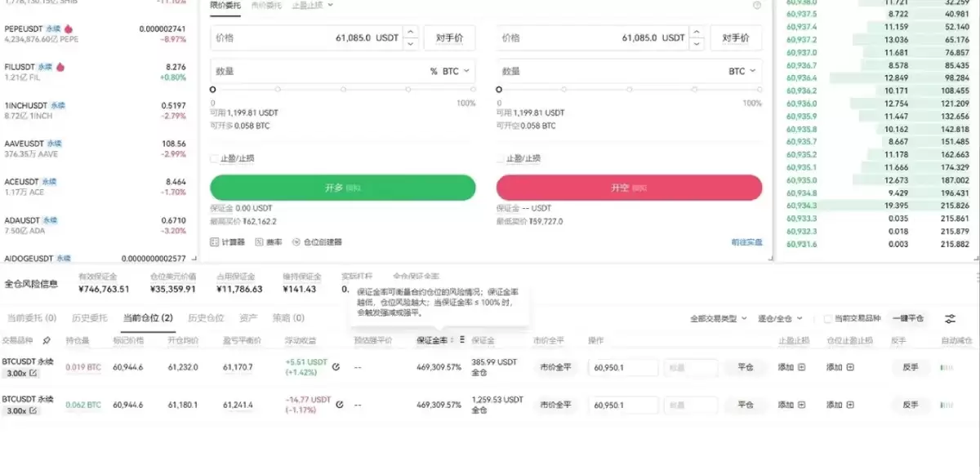Click the green 开多 button
The width and height of the screenshot is (980, 474).
[x=341, y=187]
